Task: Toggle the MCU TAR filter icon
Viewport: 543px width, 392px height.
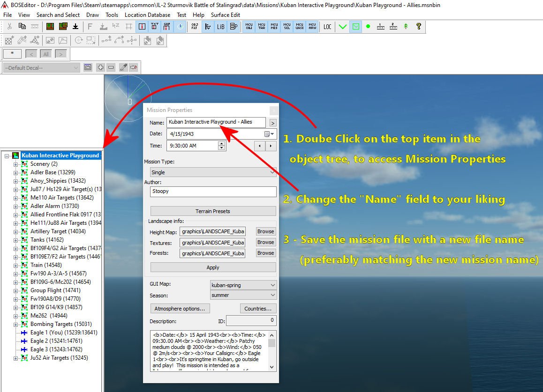Action: tap(262, 27)
